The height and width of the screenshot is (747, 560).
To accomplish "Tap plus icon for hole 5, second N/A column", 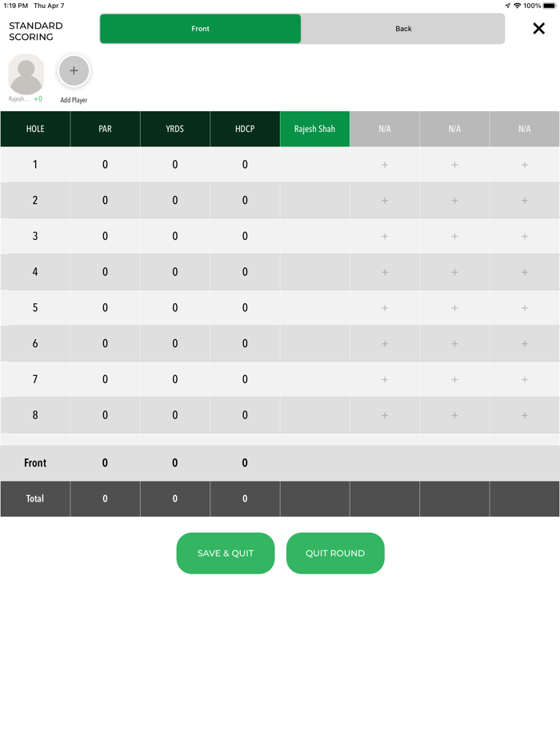I will (x=454, y=308).
